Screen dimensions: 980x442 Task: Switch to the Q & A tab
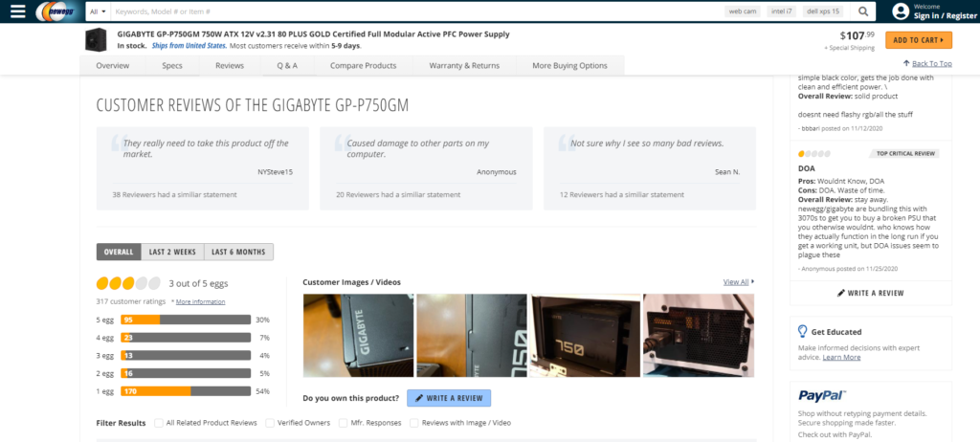(x=287, y=66)
